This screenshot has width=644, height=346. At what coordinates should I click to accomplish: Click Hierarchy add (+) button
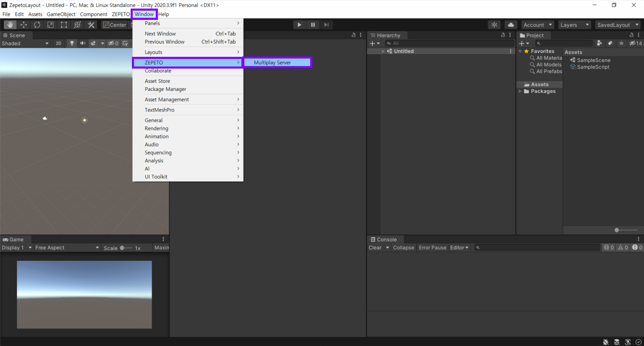pos(374,43)
